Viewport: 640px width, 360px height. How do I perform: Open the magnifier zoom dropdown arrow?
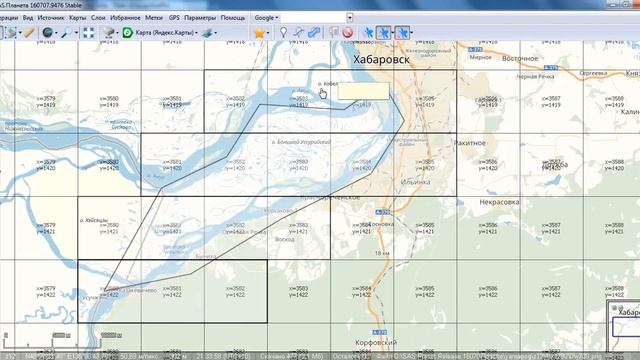click(x=76, y=33)
